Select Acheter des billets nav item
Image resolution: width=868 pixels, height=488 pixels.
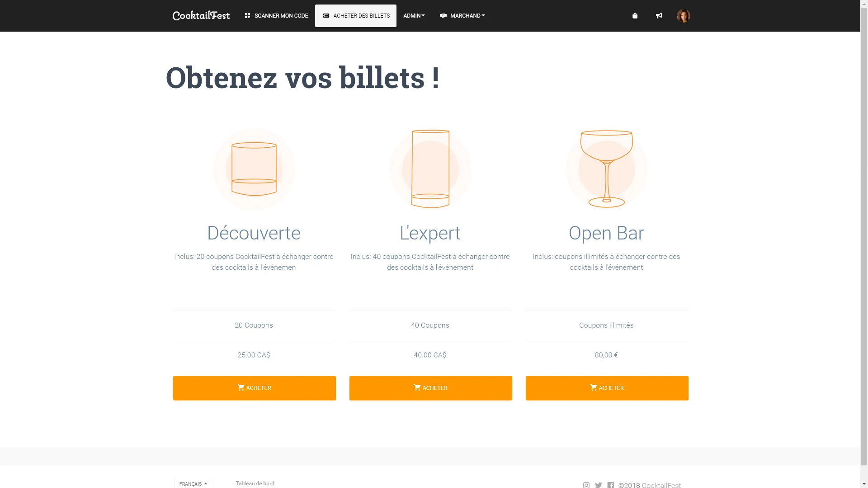tap(356, 16)
